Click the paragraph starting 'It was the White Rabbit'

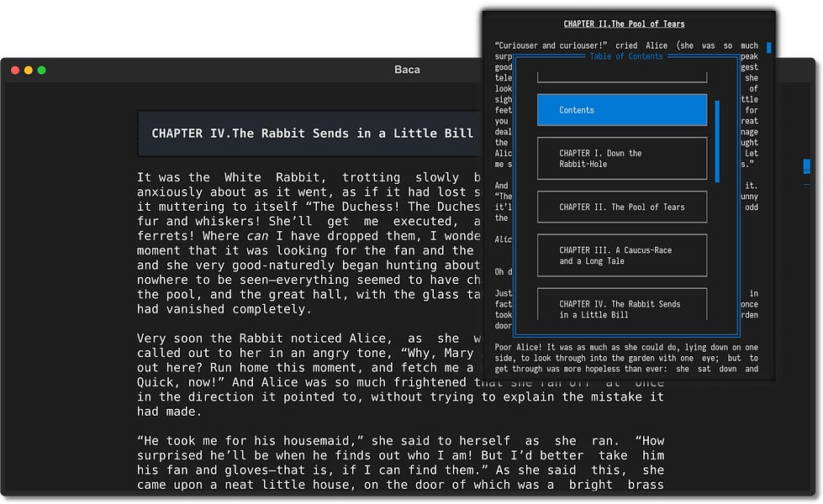coord(309,244)
